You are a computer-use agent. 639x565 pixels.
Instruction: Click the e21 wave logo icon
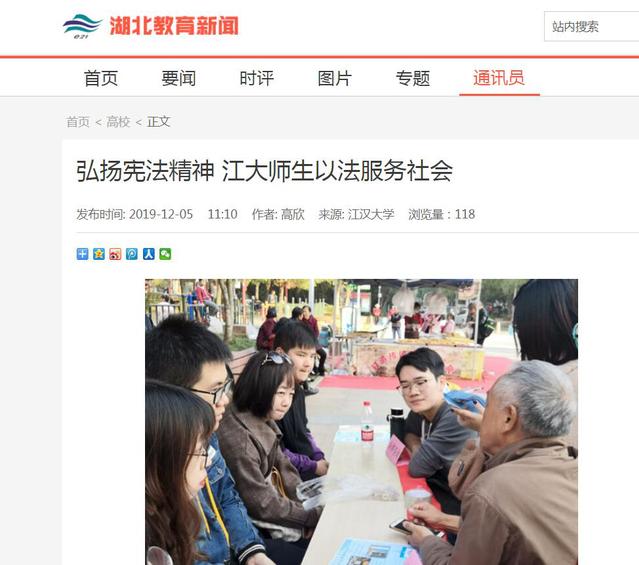pyautogui.click(x=82, y=26)
